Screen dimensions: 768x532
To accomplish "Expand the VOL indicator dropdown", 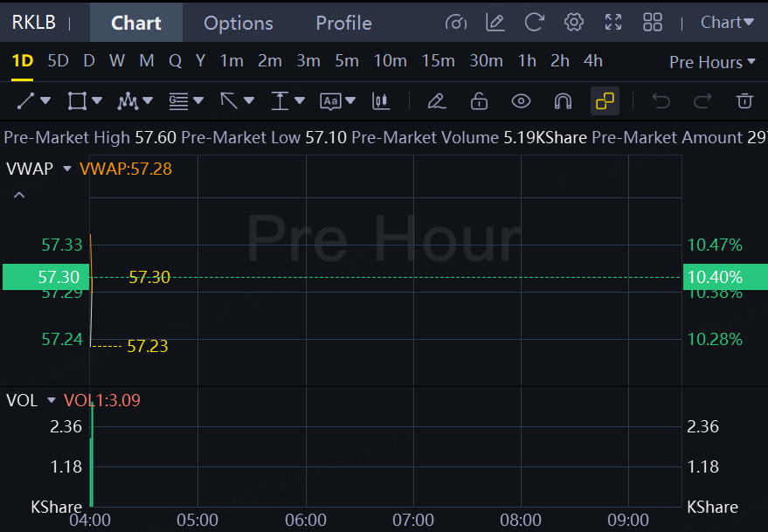I will (52, 400).
